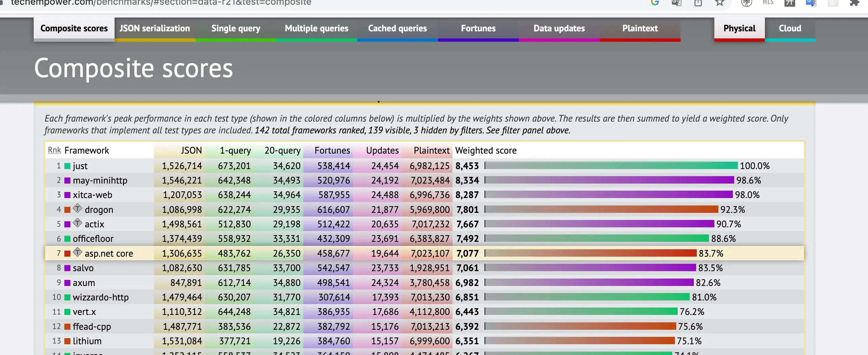Click the Fortunes column header
868x355 pixels.
pyautogui.click(x=332, y=150)
